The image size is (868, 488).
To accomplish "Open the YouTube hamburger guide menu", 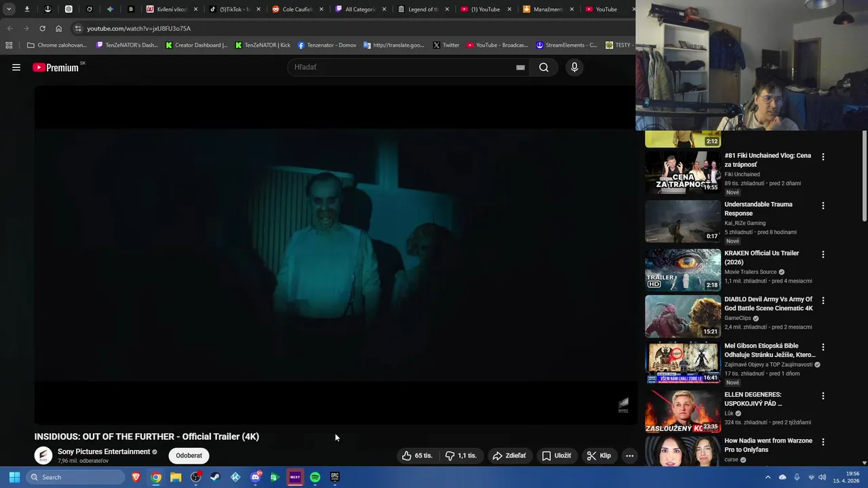I will pos(16,67).
